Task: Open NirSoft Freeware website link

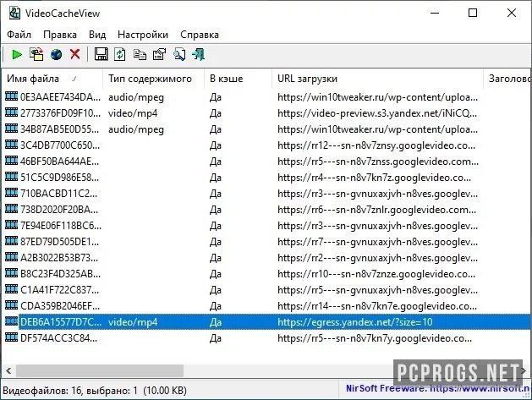Action: coord(438,389)
